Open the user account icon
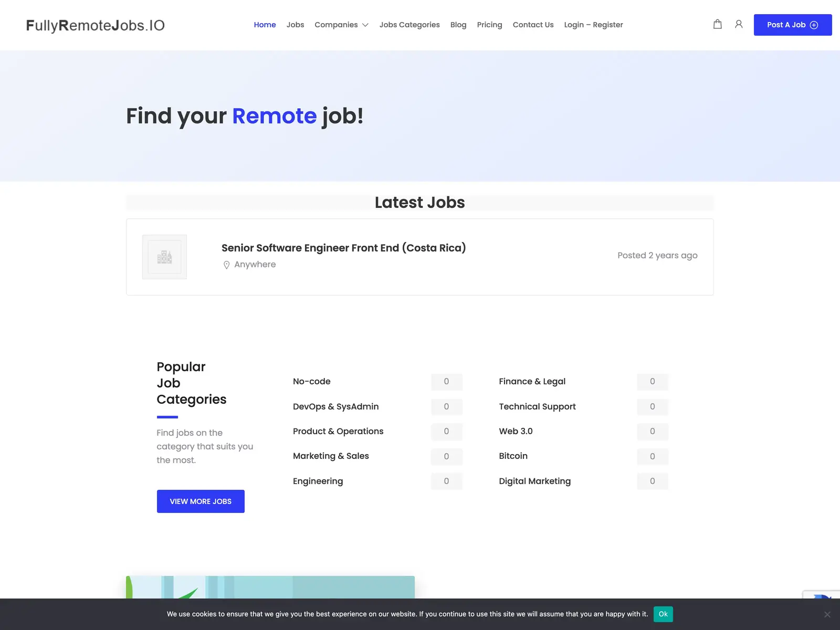840x630 pixels. click(739, 24)
